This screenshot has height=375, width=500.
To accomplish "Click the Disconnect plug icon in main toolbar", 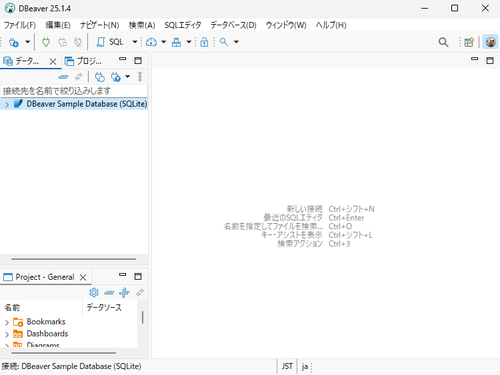I will [78, 42].
